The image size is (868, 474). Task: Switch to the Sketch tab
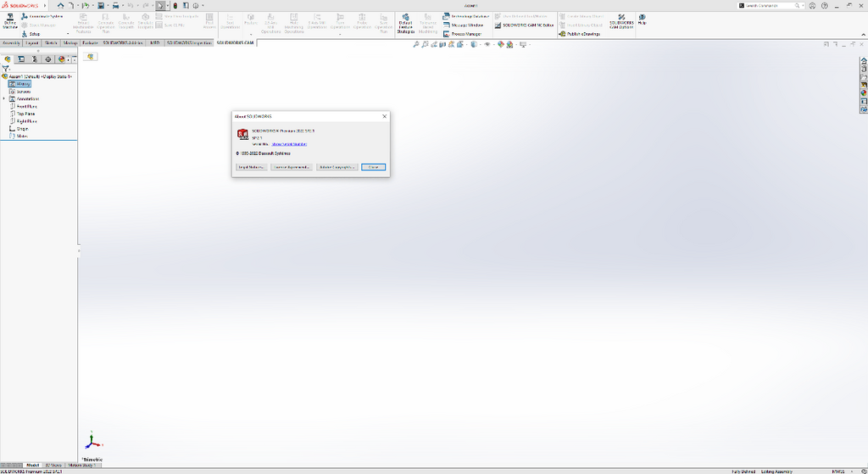point(51,42)
